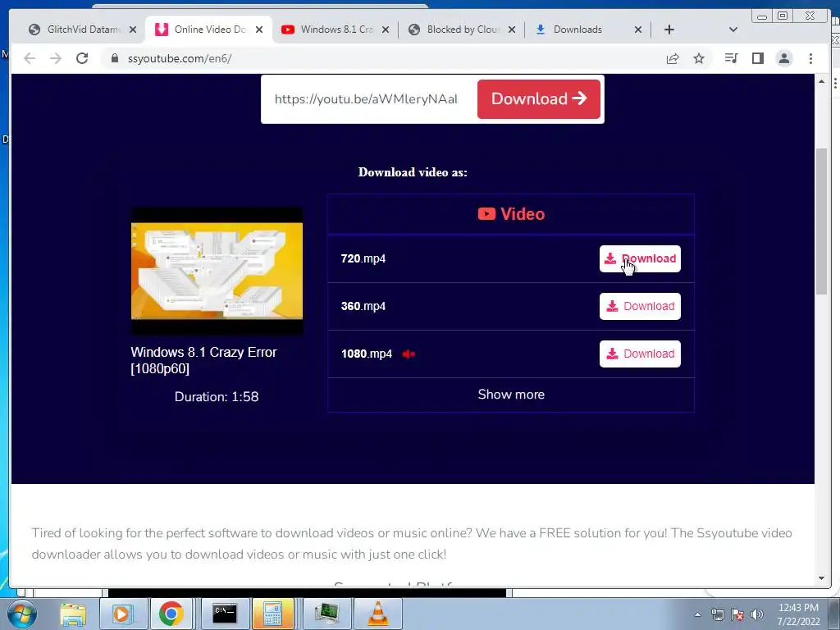Open a new tab with the plus button
The image size is (840, 630).
pos(669,30)
